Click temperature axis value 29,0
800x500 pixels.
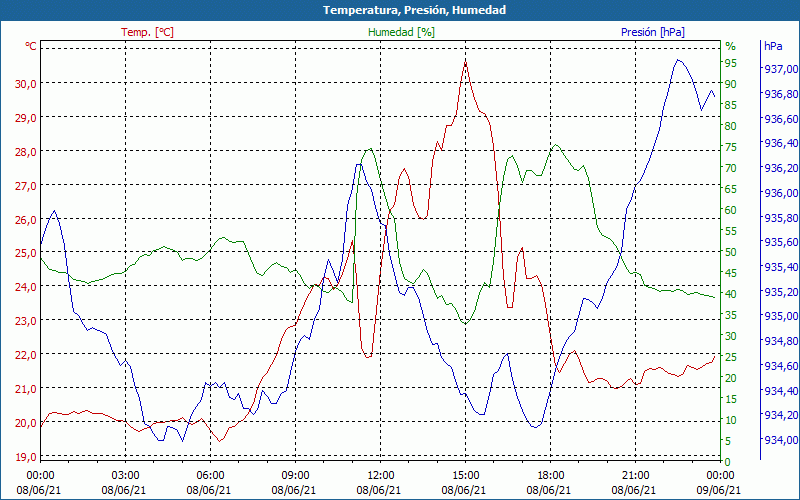[x=26, y=118]
